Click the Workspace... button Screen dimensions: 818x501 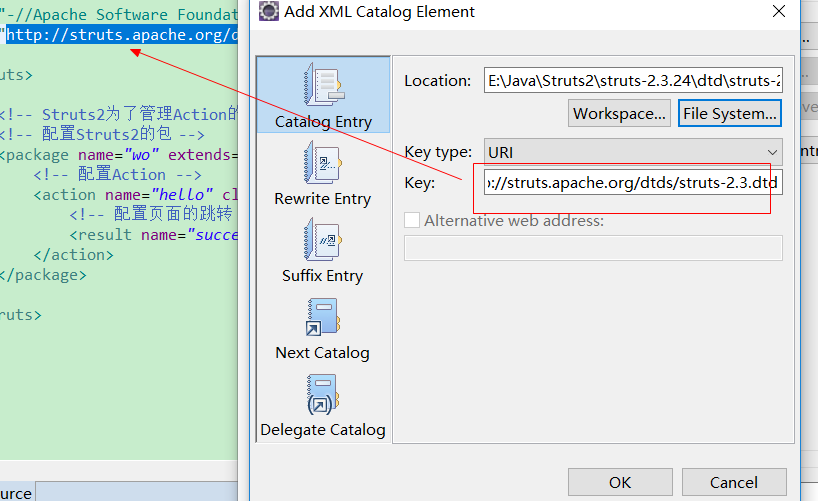coord(619,113)
